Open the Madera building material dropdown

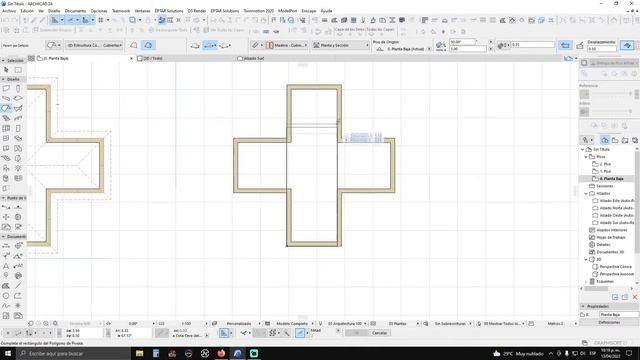pos(287,45)
